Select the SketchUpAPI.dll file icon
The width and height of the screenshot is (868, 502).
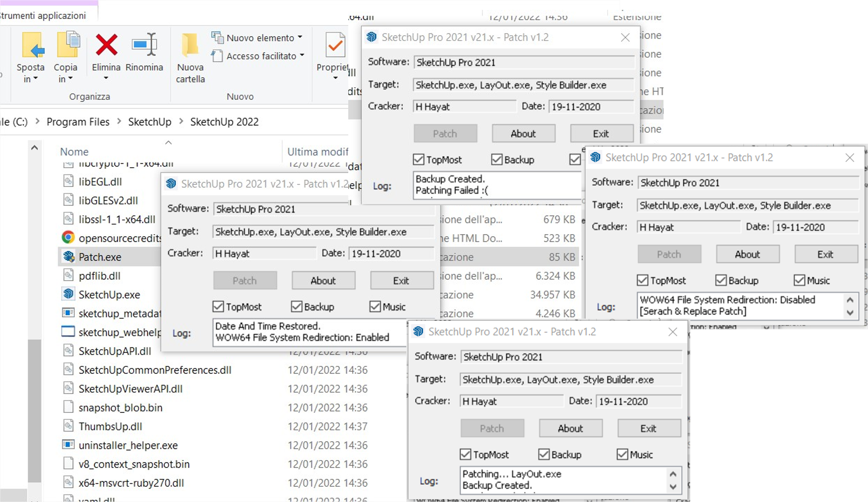[x=68, y=350]
